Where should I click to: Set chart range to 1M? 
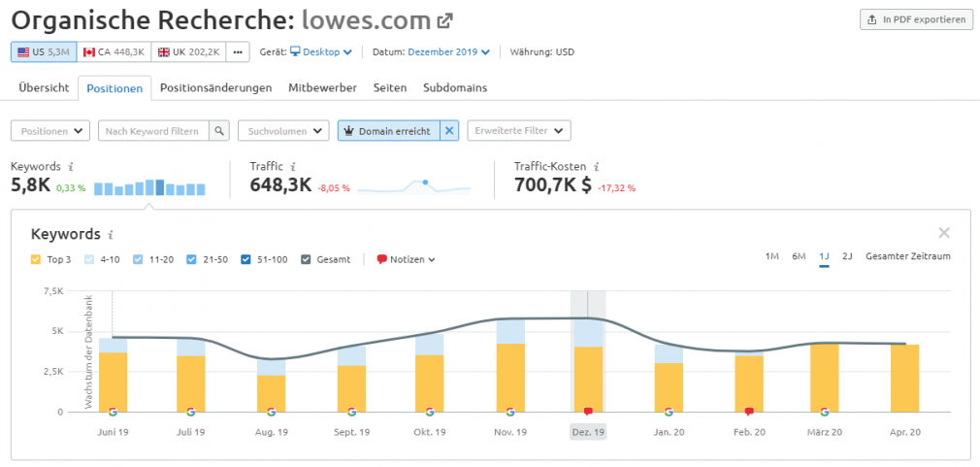click(x=772, y=256)
